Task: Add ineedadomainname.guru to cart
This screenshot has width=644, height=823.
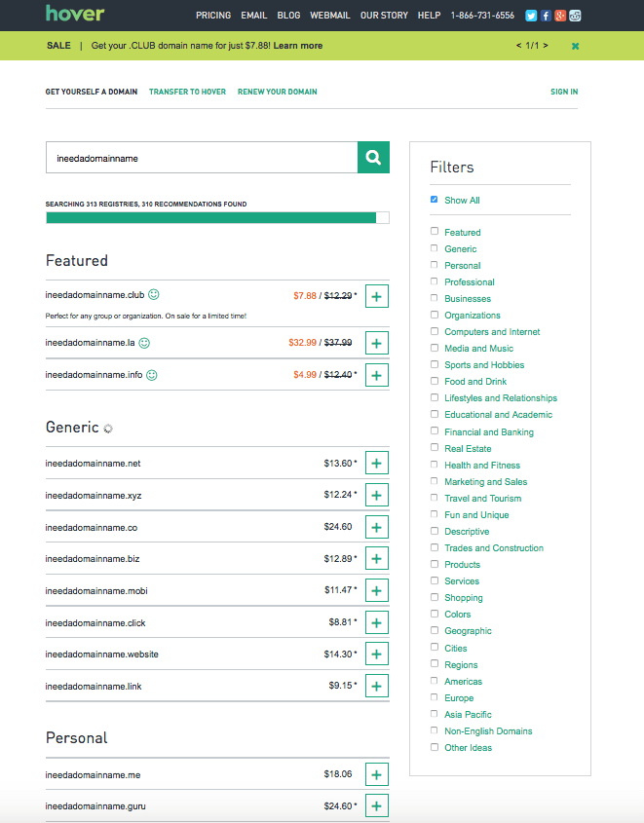Action: (376, 806)
